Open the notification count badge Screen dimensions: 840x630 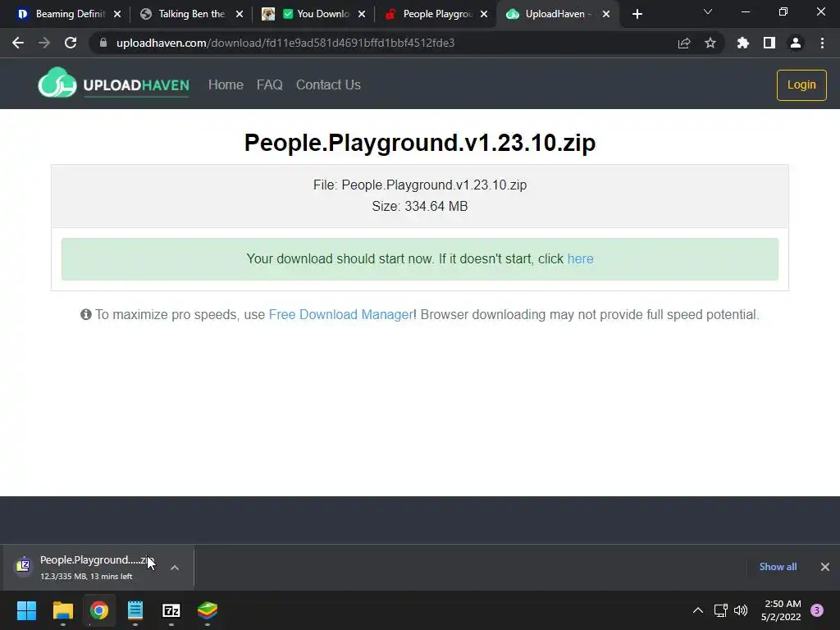[817, 610]
